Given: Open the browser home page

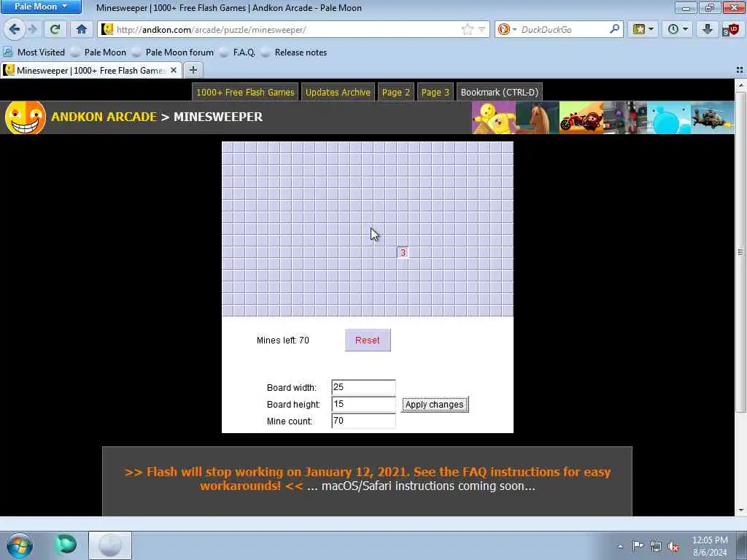Looking at the screenshot, I should click(x=82, y=29).
